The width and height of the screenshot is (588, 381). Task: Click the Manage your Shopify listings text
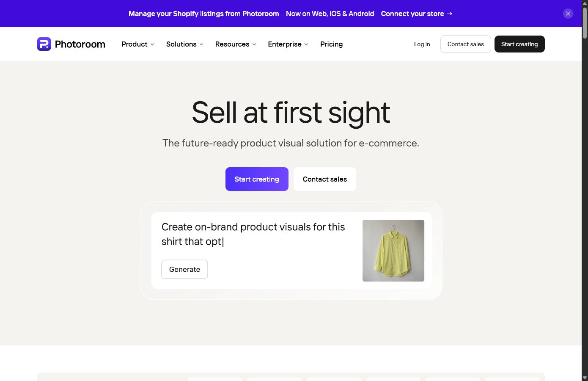pyautogui.click(x=204, y=14)
